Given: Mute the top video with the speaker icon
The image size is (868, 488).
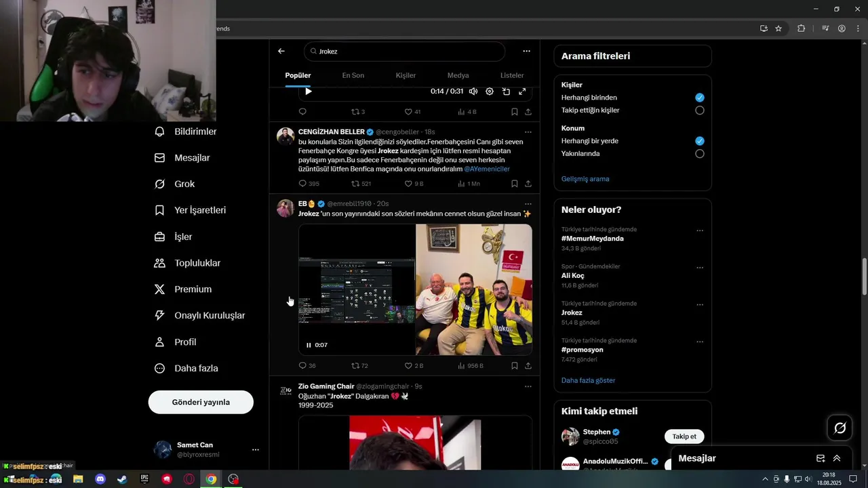Looking at the screenshot, I should [x=473, y=91].
